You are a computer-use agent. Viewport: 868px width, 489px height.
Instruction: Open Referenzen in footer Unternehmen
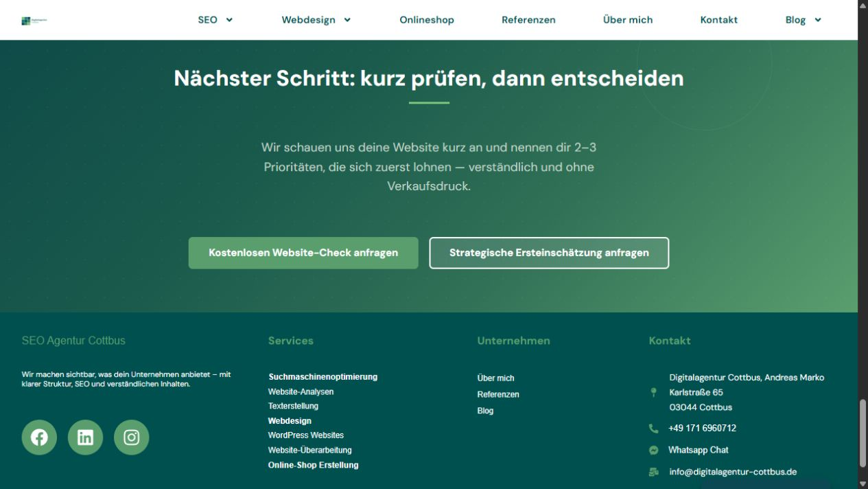pos(498,395)
